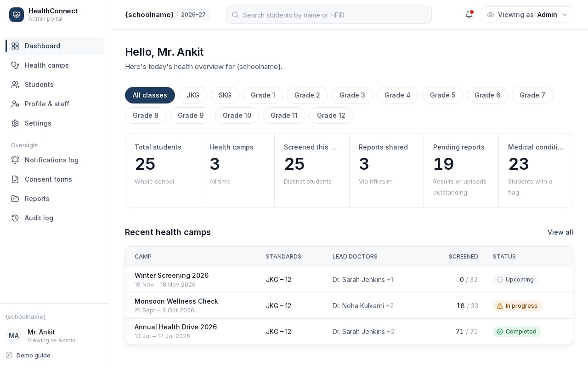Click the Profile & staff icon
588x368 pixels.
click(x=15, y=104)
